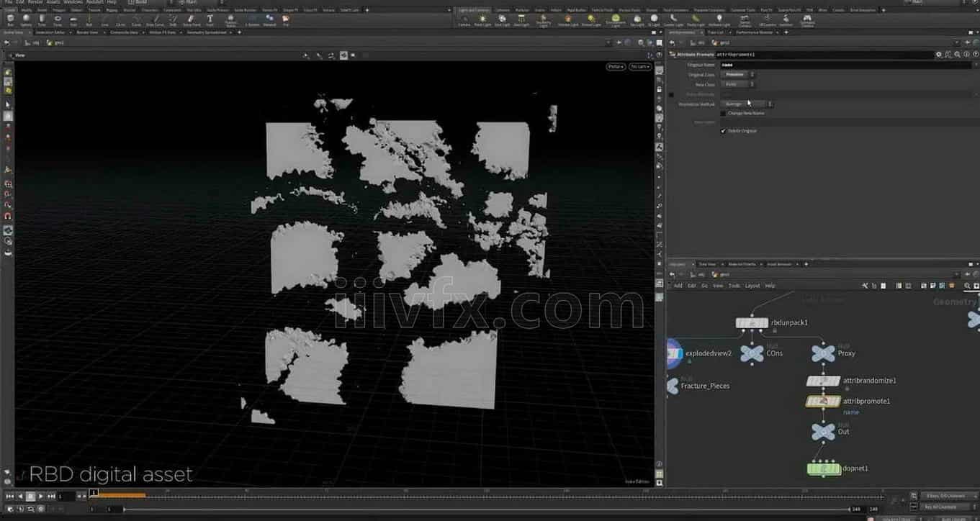Click the attribrandomize1 node
The height and width of the screenshot is (521, 980).
click(824, 381)
